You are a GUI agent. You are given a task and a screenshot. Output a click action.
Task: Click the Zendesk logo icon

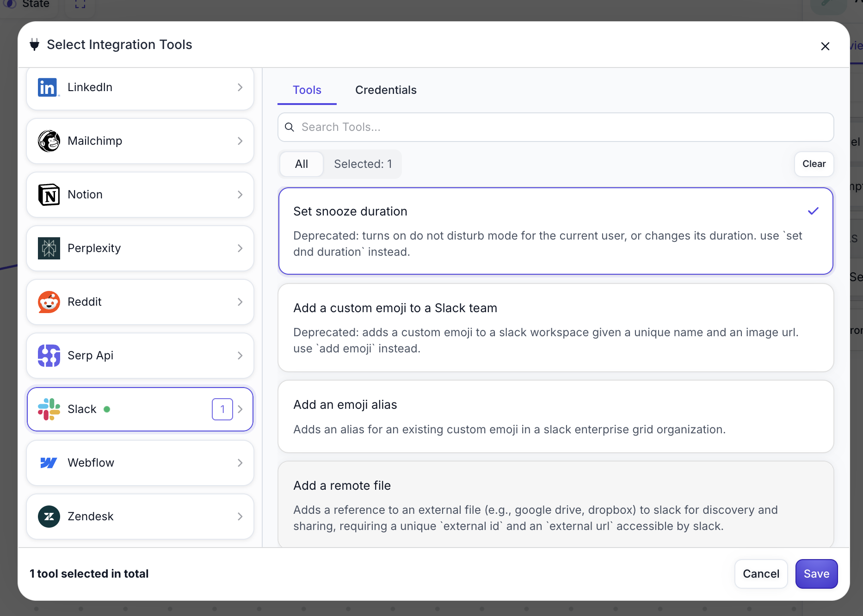(49, 517)
